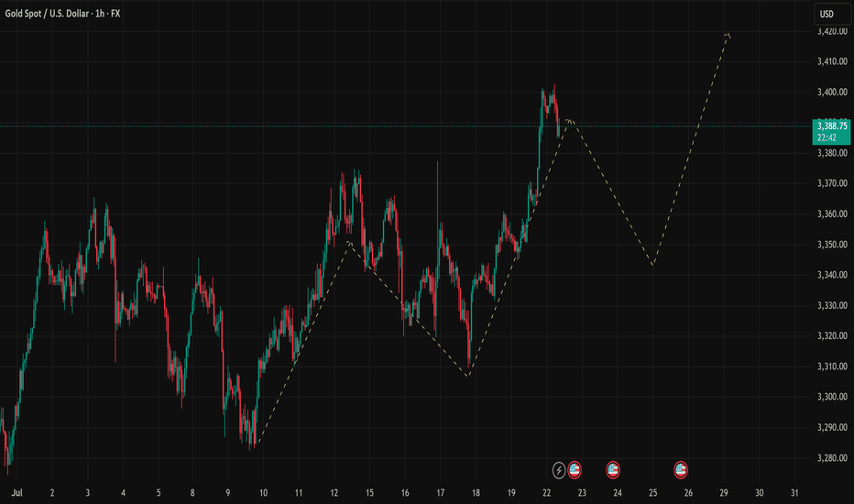Select the current price label 3,388.75
Screen dimensions: 854x504
tap(832, 126)
